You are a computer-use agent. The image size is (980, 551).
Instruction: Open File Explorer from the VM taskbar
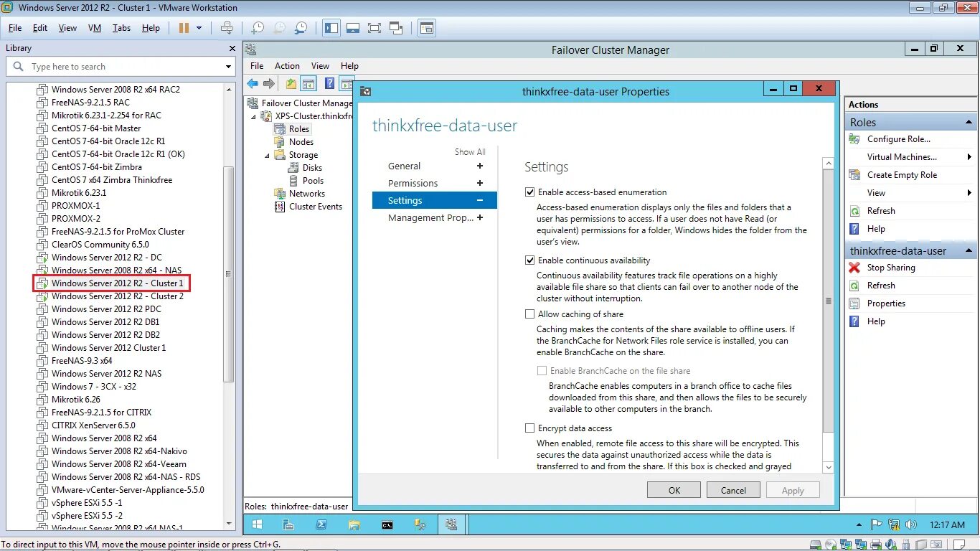[354, 525]
